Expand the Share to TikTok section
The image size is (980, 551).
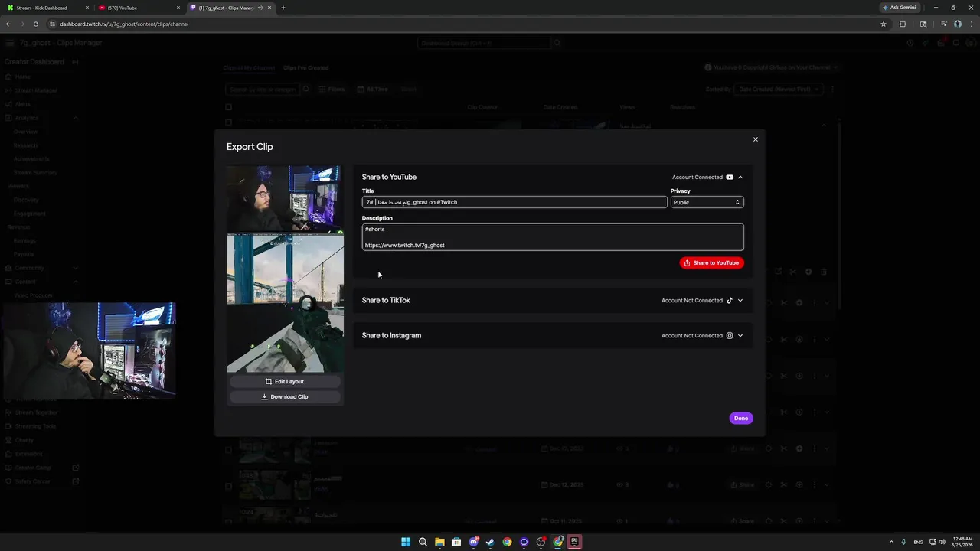pyautogui.click(x=740, y=300)
